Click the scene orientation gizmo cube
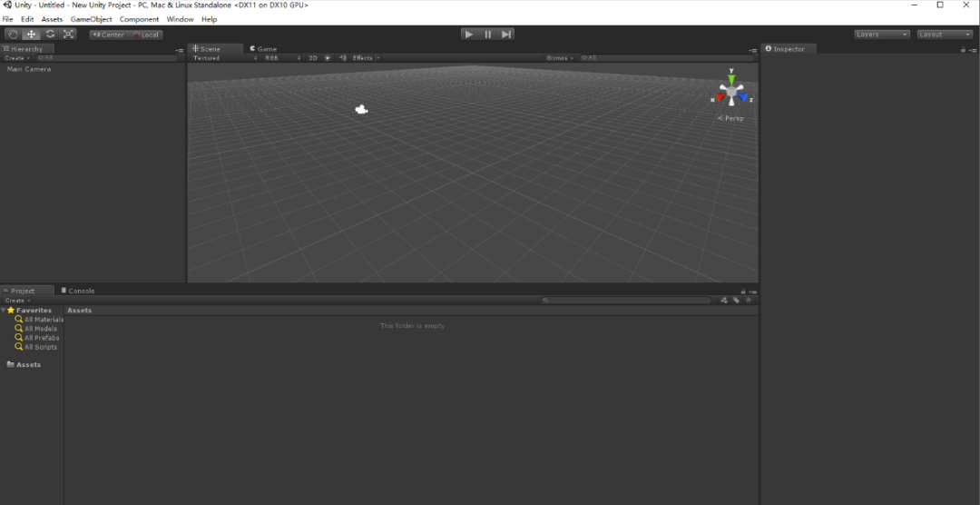The width and height of the screenshot is (980, 505). (731, 92)
